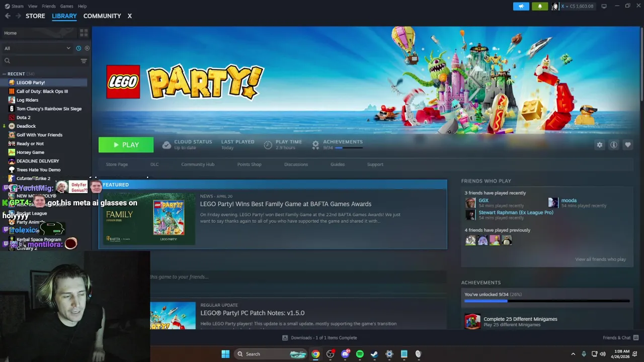This screenshot has height=362, width=644.
Task: Open advanced filter options icon
Action: pos(84,61)
